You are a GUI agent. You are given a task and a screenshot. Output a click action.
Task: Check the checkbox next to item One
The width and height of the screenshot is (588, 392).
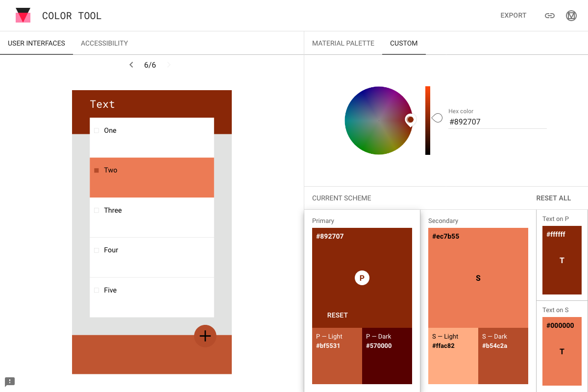click(96, 130)
